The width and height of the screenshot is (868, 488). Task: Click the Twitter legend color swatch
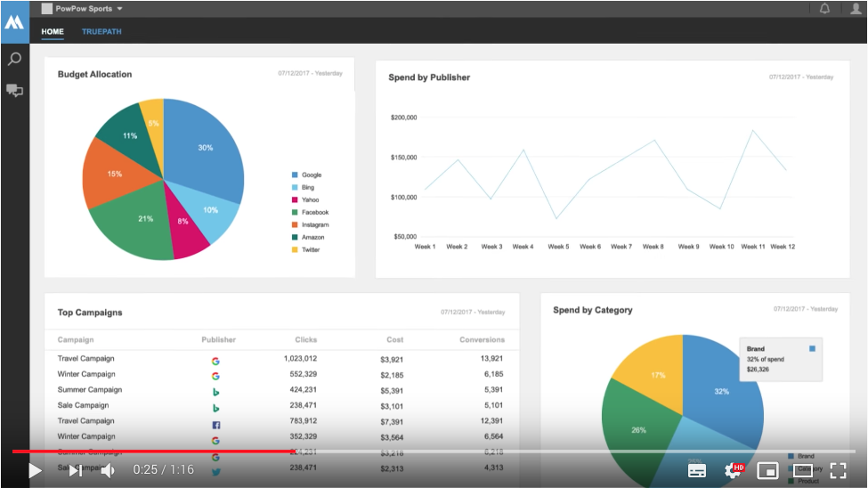295,249
